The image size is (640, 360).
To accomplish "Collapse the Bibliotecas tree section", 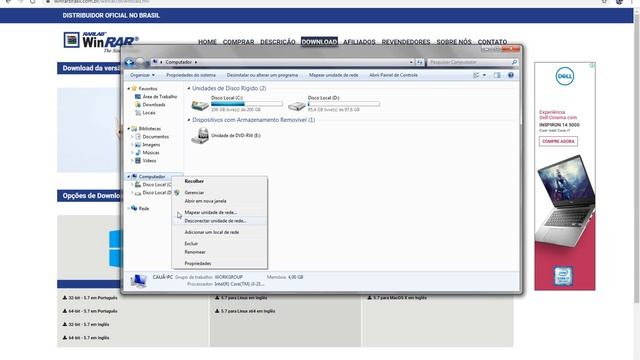I will tap(128, 129).
